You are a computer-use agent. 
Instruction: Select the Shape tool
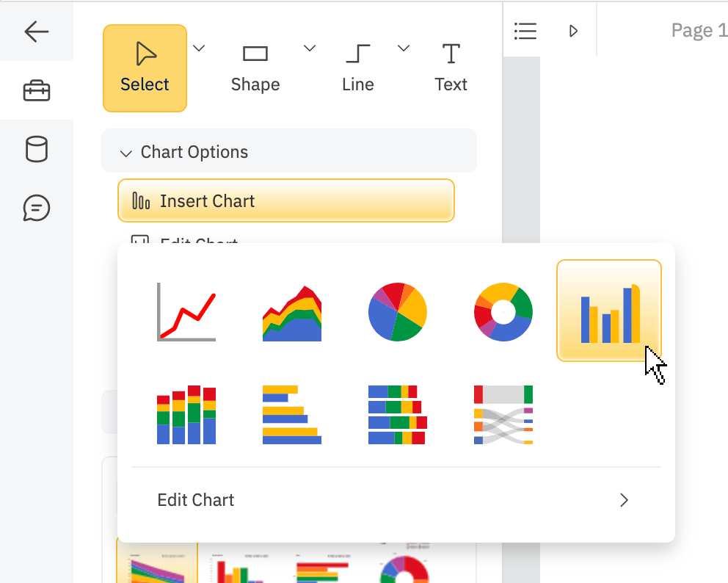(255, 66)
